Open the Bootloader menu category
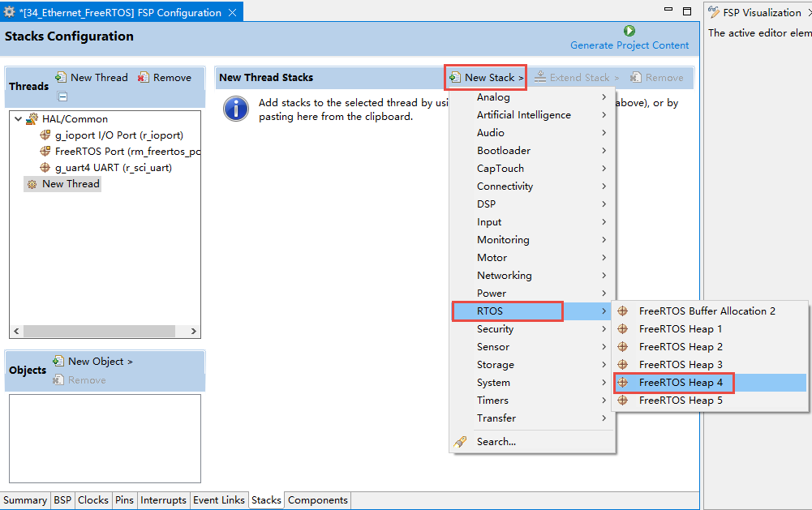 click(x=532, y=151)
